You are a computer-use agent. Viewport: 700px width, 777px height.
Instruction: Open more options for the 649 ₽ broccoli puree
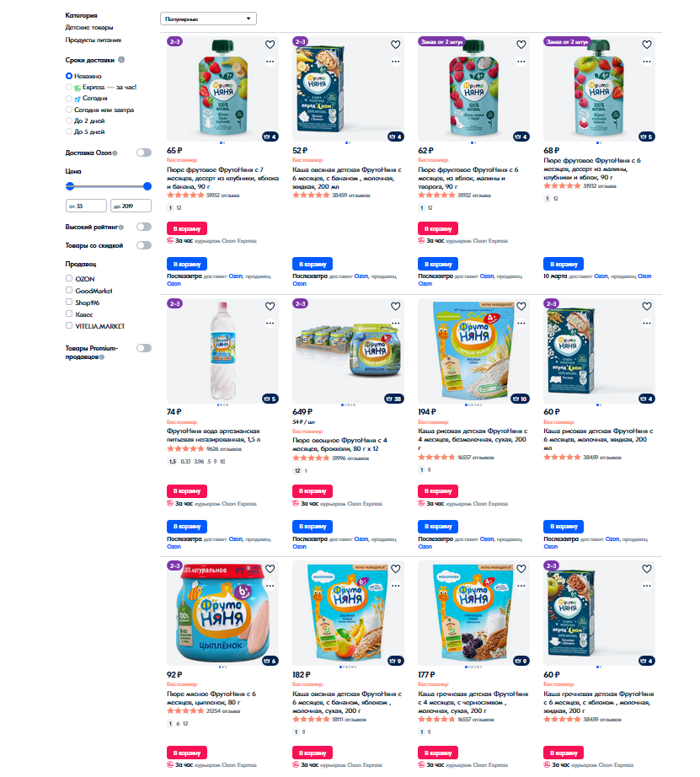(x=395, y=323)
